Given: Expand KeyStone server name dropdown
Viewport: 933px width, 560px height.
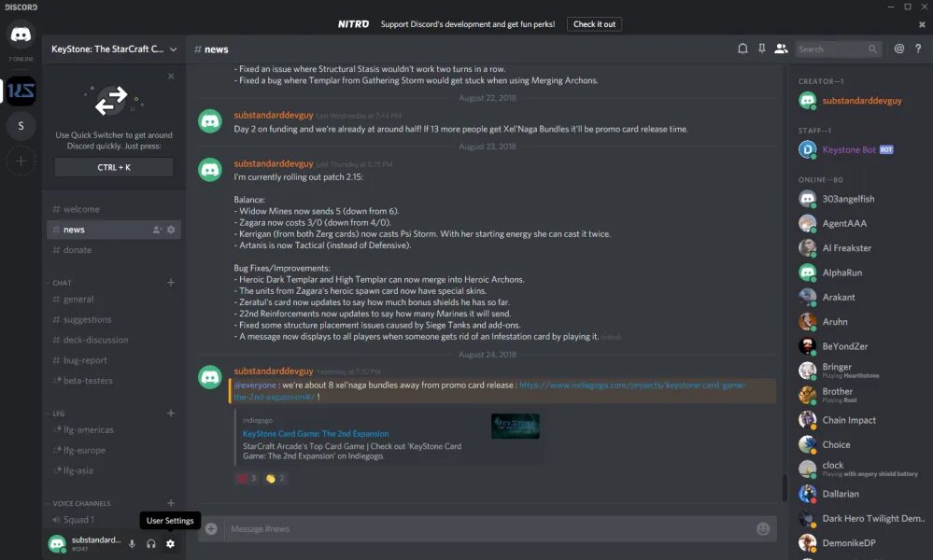Looking at the screenshot, I should tap(114, 49).
